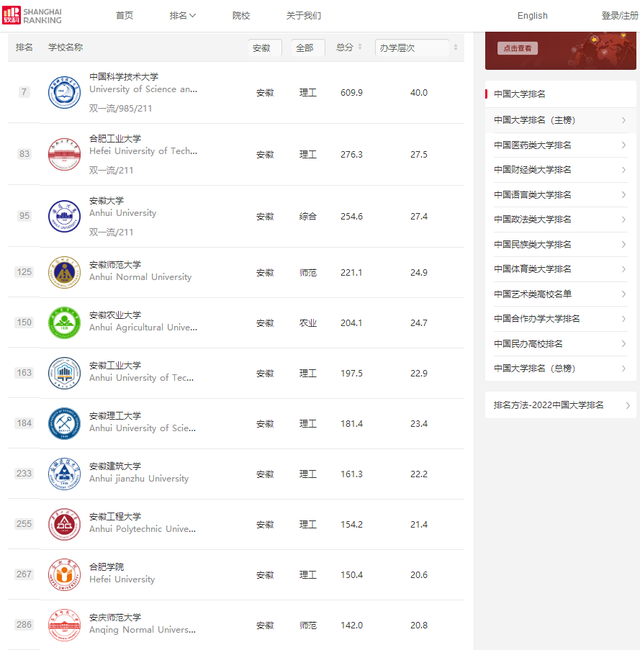Click Anhui Jianzhu University logo
The width and height of the screenshot is (640, 650).
click(x=64, y=474)
